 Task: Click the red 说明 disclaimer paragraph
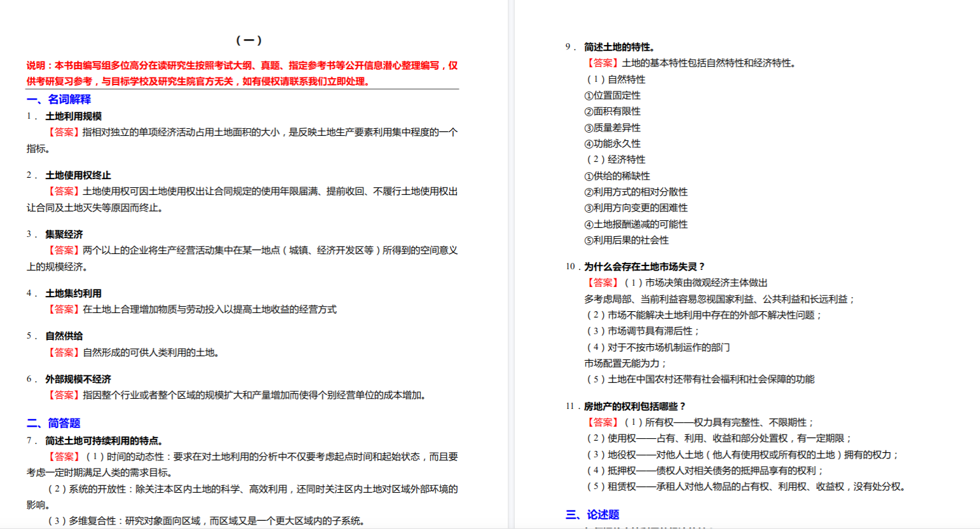[242, 73]
